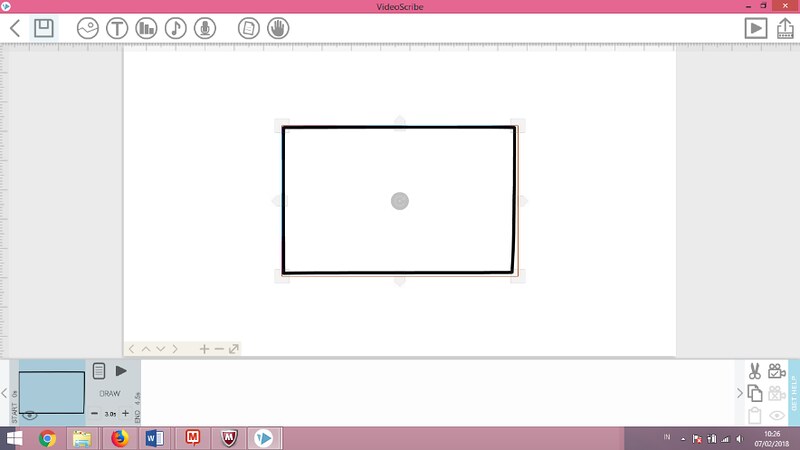The image size is (800, 450).
Task: Open the network signal tray icon
Action: 725,439
